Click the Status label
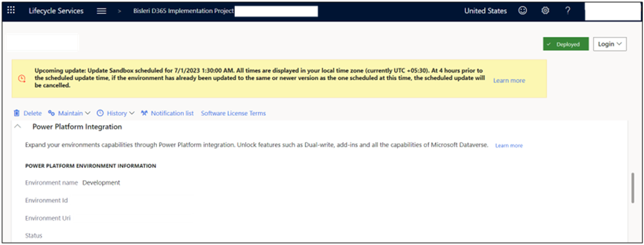Screen dimensions: 644x245 pos(34,236)
